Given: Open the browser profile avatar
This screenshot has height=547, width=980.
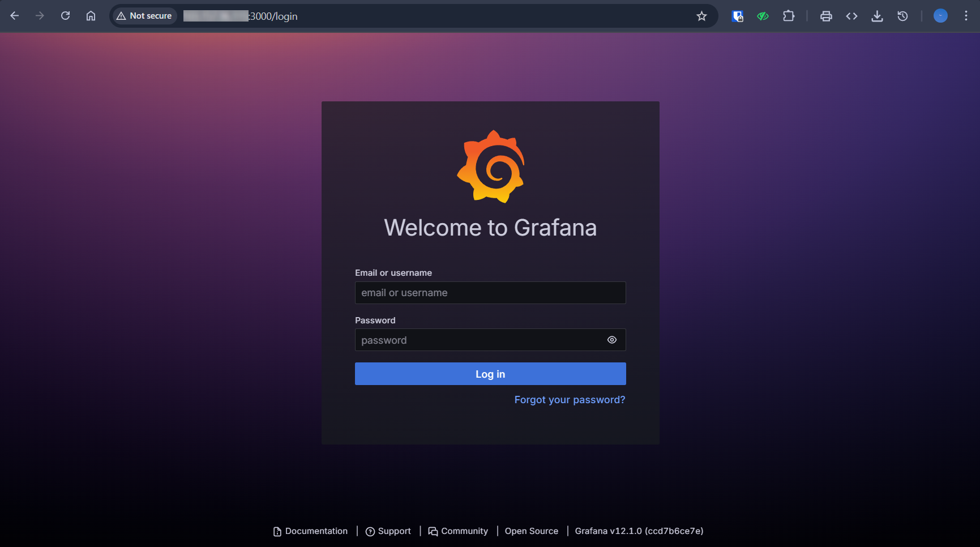Looking at the screenshot, I should (x=940, y=16).
